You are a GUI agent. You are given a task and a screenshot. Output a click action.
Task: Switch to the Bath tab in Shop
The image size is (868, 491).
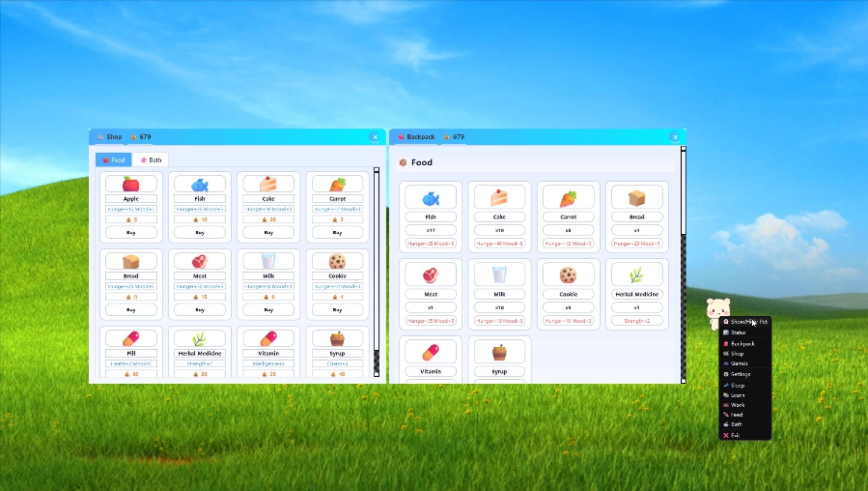pyautogui.click(x=151, y=160)
